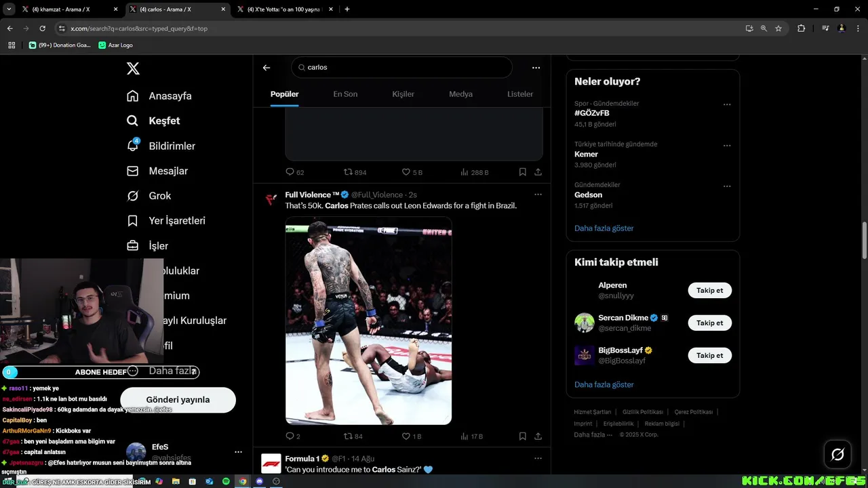Open Azar Logo bookmark
The height and width of the screenshot is (488, 868).
pos(116,45)
